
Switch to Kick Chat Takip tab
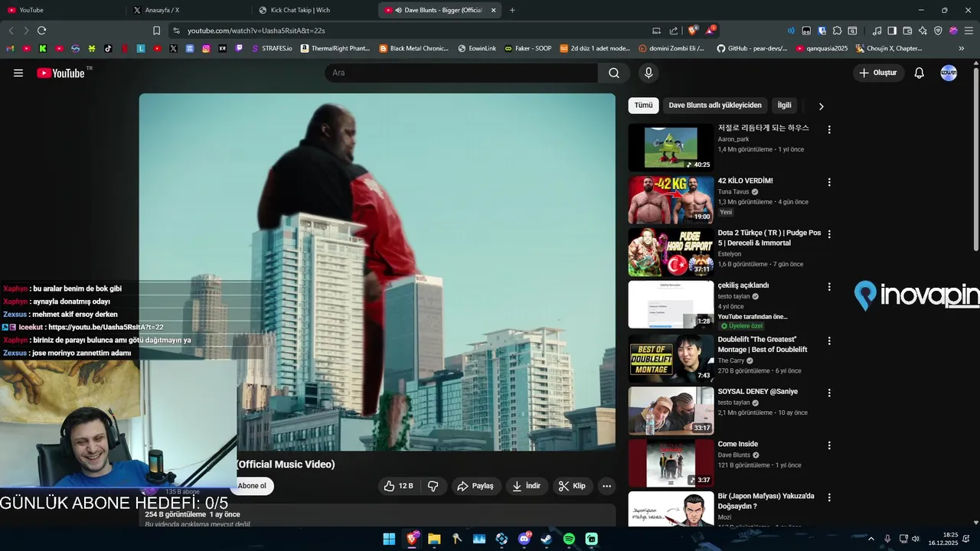(314, 10)
